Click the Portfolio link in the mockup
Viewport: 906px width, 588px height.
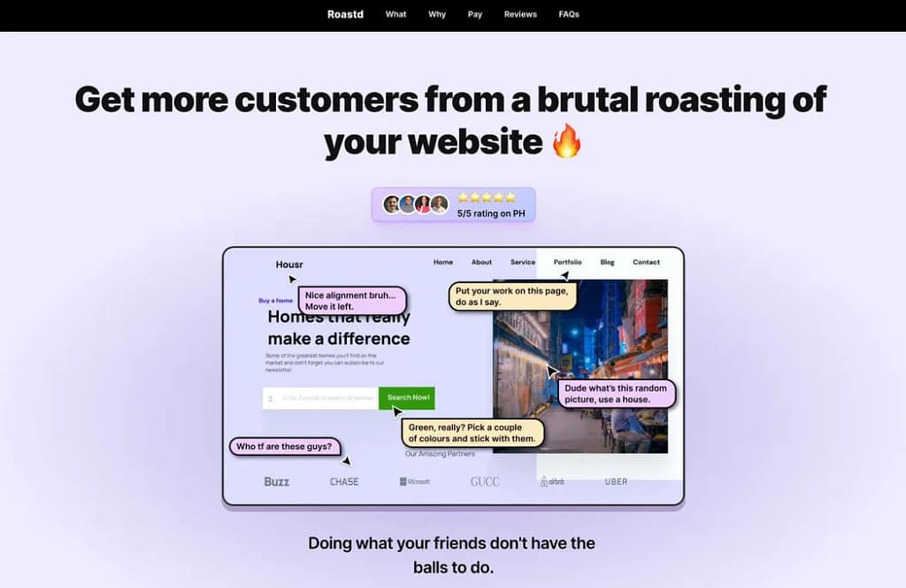point(567,263)
